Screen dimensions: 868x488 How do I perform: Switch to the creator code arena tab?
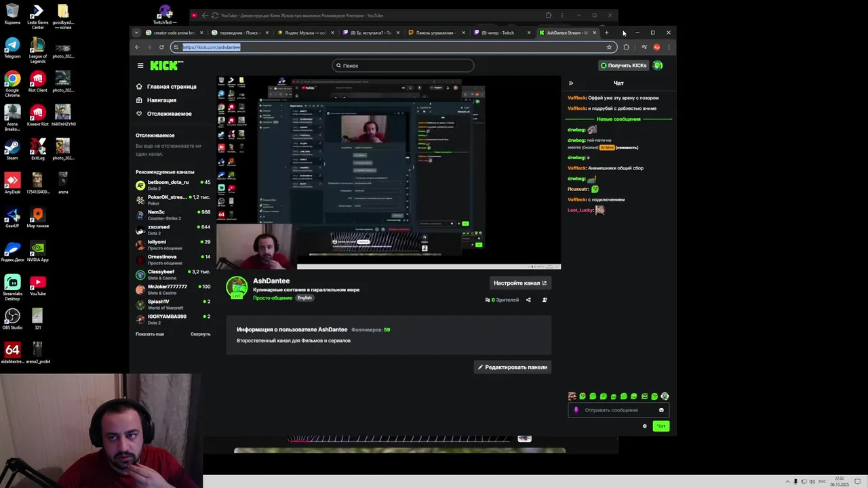coord(173,33)
